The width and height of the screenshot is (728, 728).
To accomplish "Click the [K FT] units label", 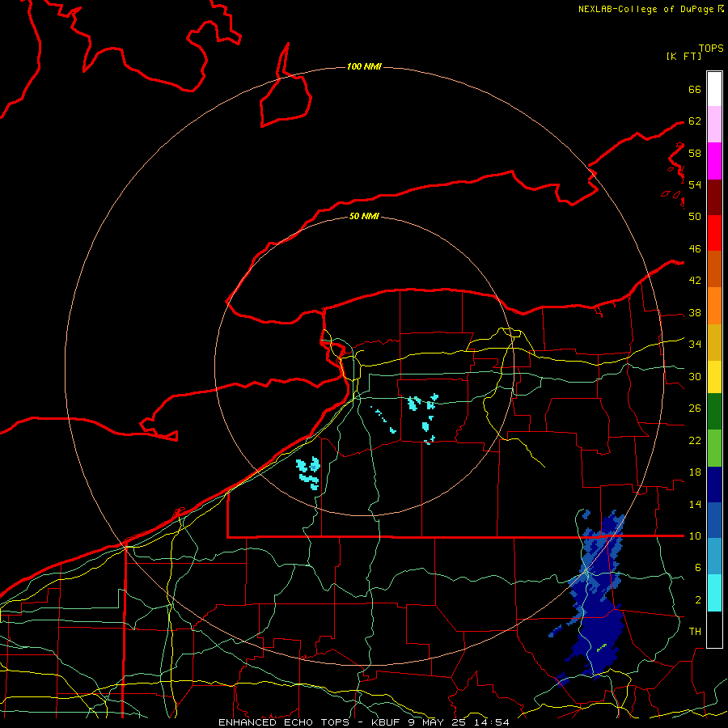I will 684,56.
